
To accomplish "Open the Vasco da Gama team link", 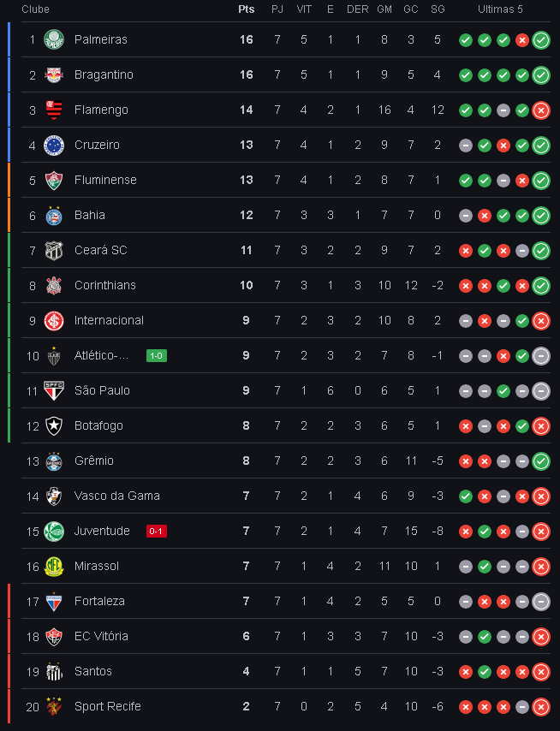I will [116, 496].
